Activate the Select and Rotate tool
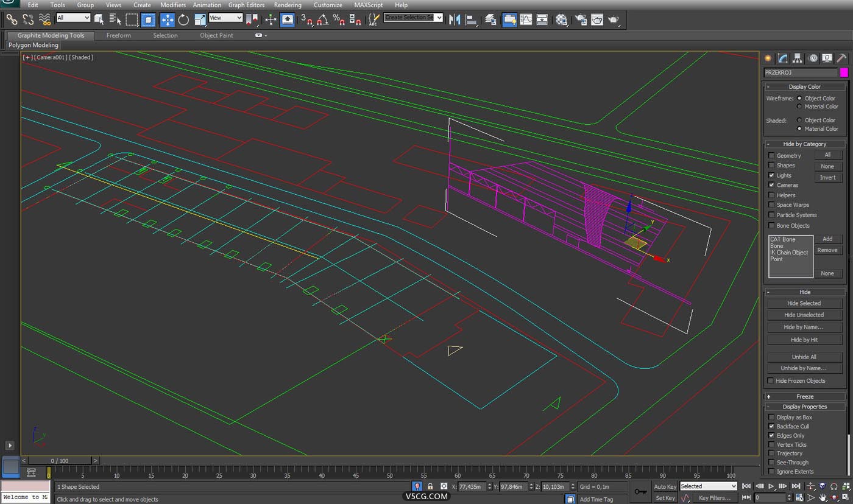 (x=183, y=19)
